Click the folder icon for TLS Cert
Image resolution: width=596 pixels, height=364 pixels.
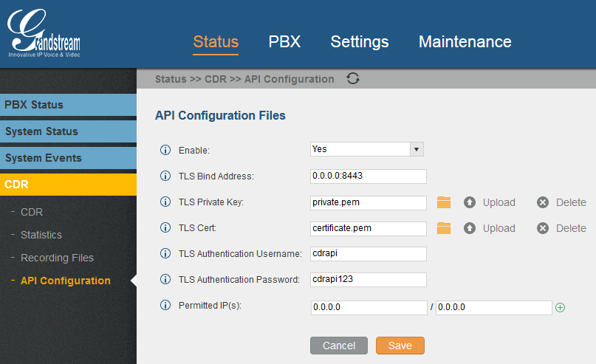click(443, 228)
